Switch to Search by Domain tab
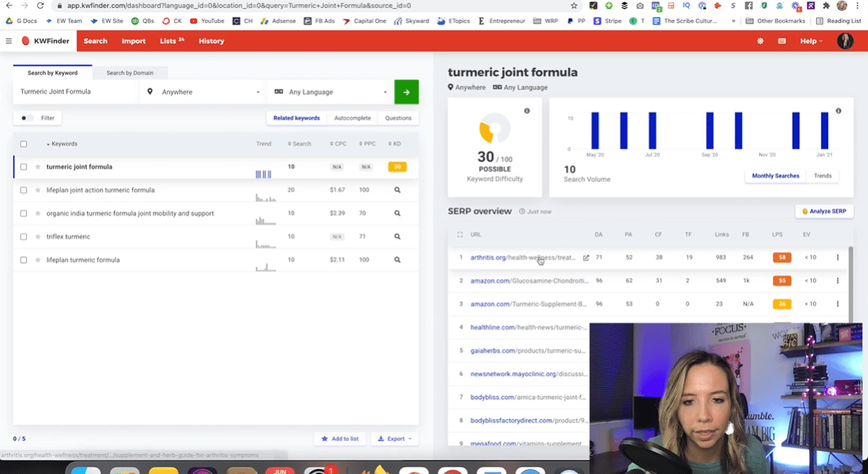 point(130,72)
